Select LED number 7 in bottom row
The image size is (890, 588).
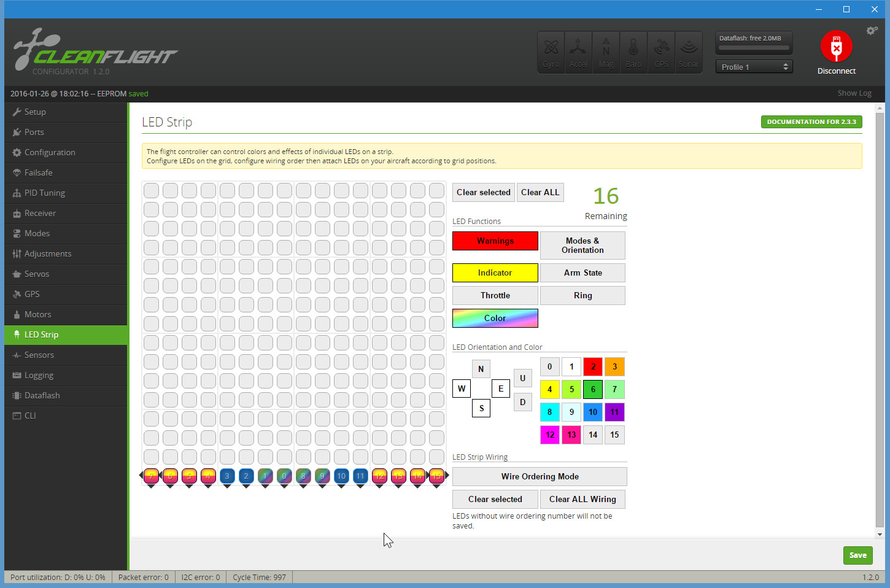[151, 476]
